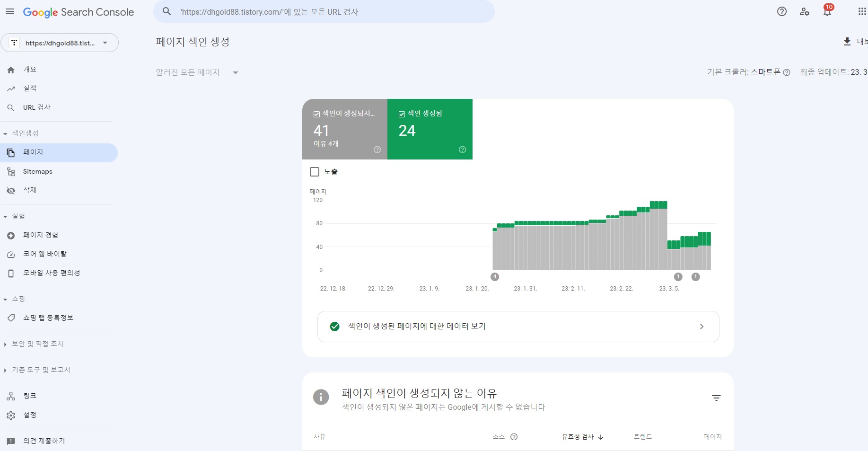This screenshot has height=451, width=868.
Task: Click the 모바일 사용 편의성 phone icon
Action: 11,273
